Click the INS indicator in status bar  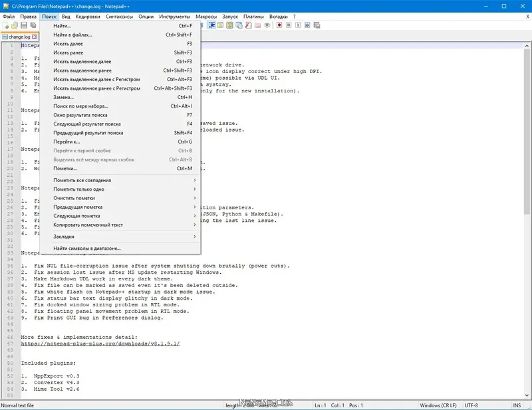point(517,405)
